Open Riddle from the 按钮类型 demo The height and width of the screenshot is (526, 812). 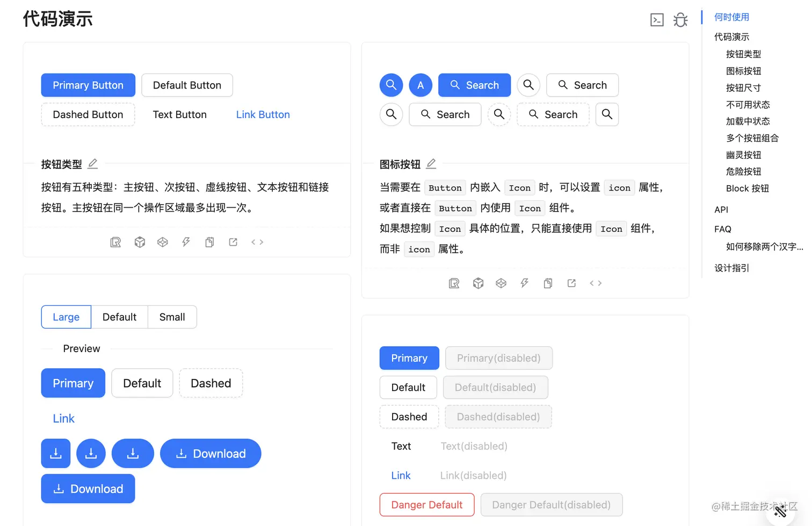(115, 242)
